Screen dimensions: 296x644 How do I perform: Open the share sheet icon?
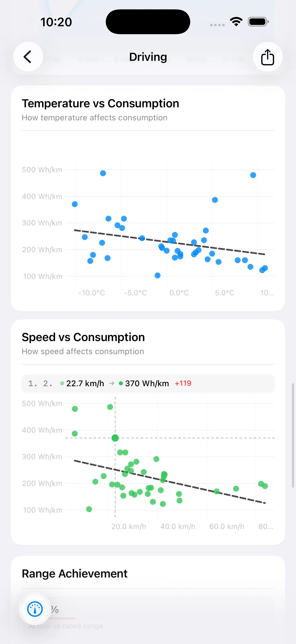click(268, 57)
